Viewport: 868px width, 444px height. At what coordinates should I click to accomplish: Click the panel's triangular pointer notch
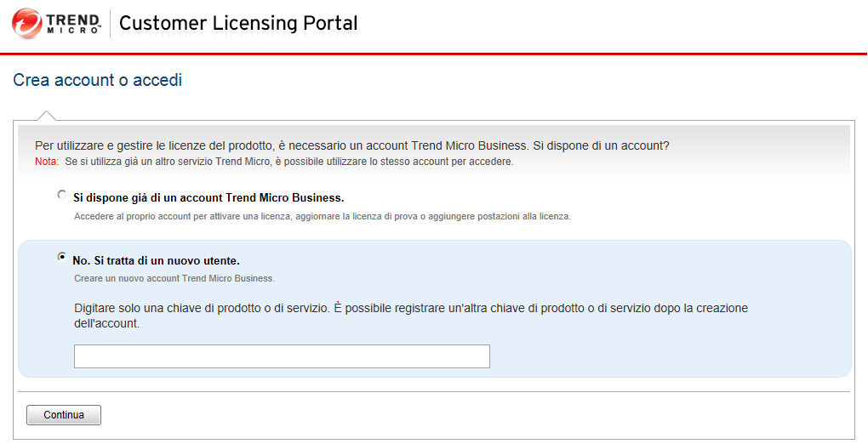click(x=47, y=116)
